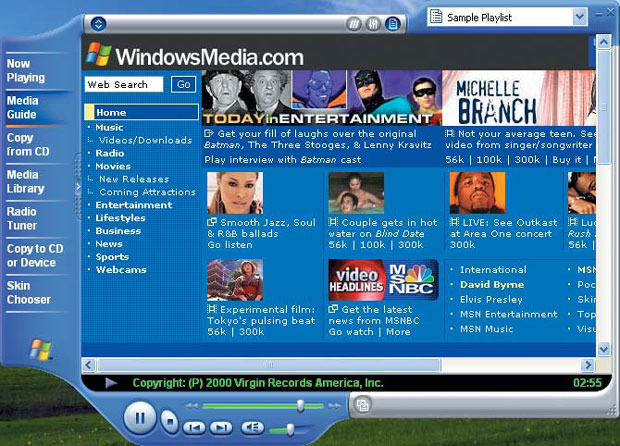Click Go listen link
Viewport: 620px width, 446px height.
tap(230, 245)
